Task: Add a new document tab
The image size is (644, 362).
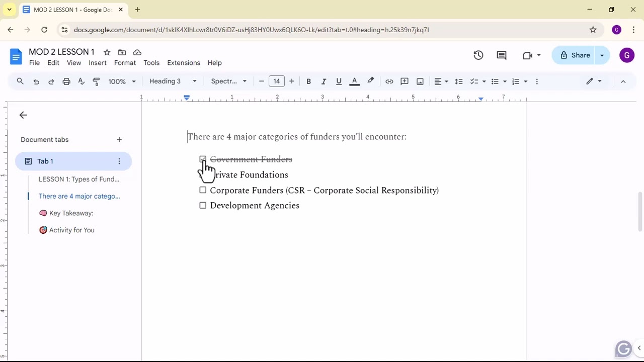Action: click(119, 140)
